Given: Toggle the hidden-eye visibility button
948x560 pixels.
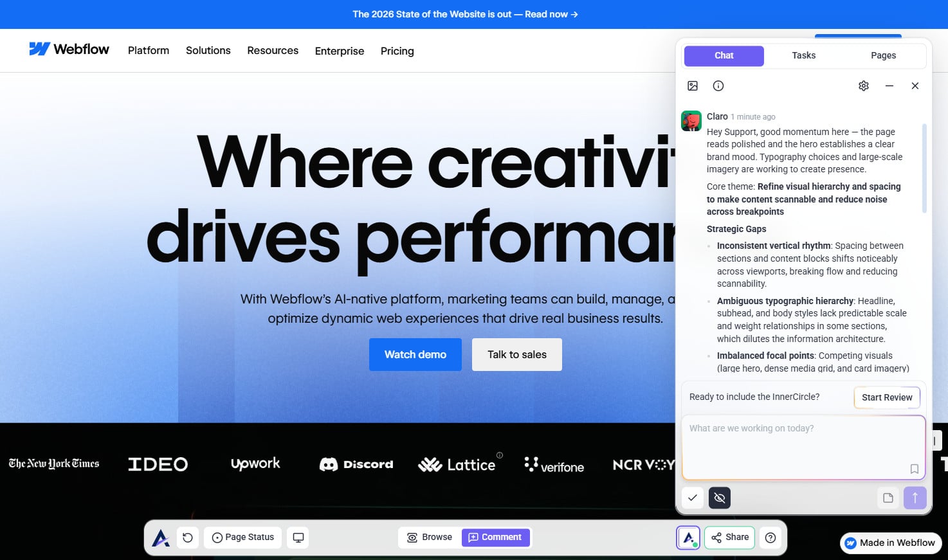Looking at the screenshot, I should coord(720,498).
